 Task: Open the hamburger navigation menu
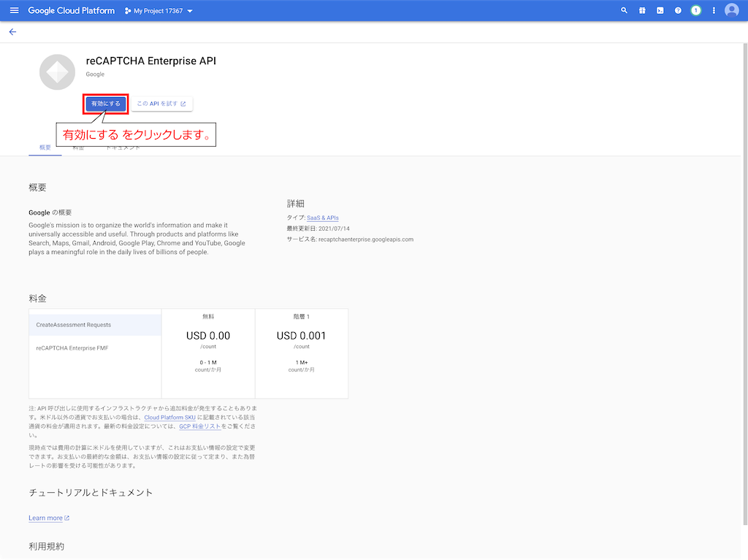pyautogui.click(x=15, y=10)
